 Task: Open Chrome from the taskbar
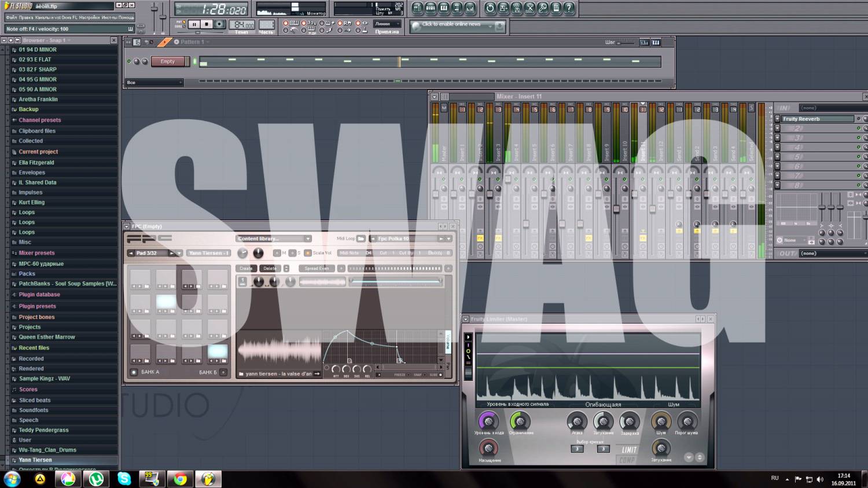pos(181,479)
